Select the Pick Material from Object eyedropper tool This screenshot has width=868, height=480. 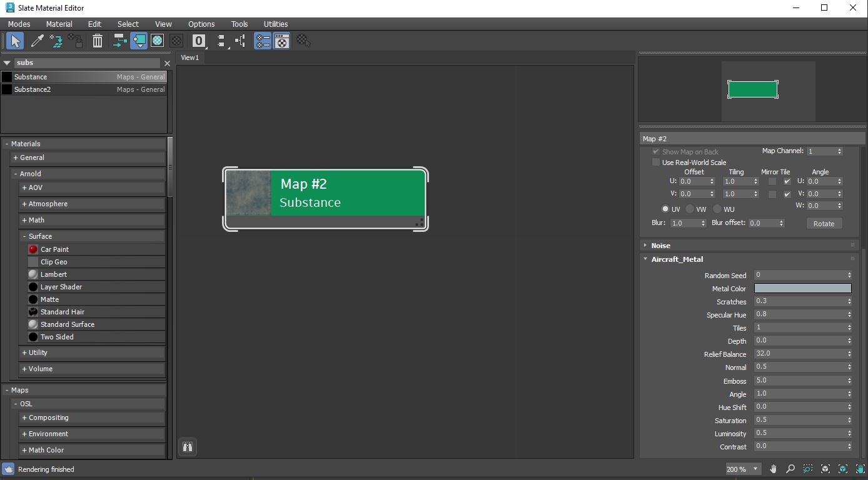[x=37, y=41]
